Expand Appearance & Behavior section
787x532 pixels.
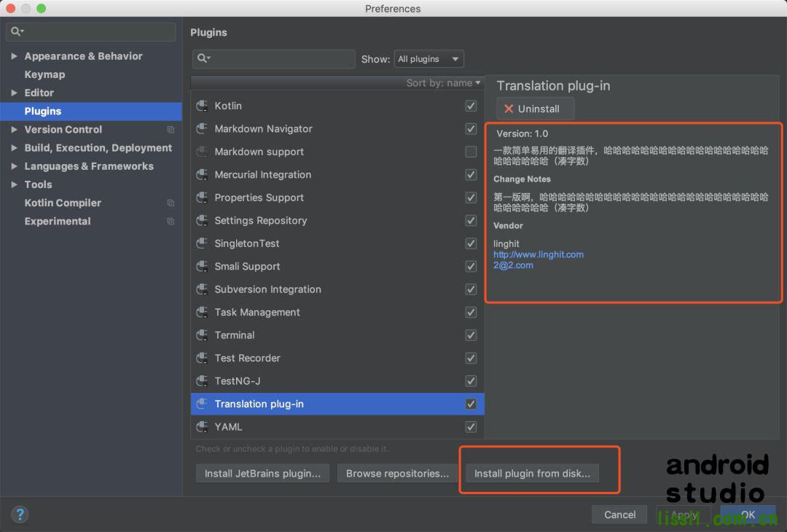(14, 56)
